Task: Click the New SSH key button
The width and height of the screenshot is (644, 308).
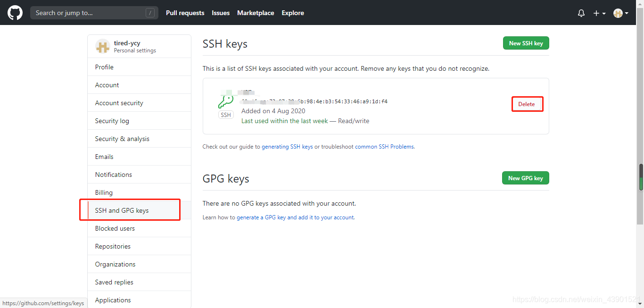Action: pyautogui.click(x=526, y=43)
